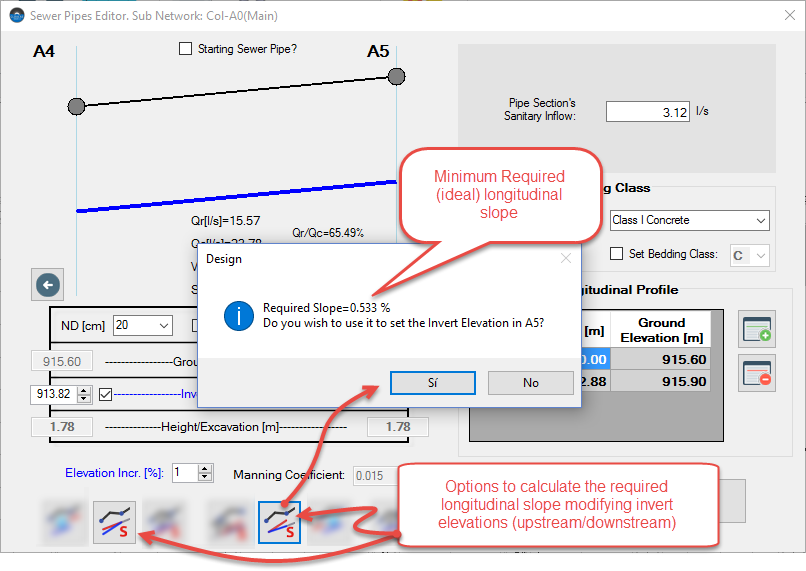Click the Sí button
Screen dimensions: 806x571
pyautogui.click(x=432, y=383)
